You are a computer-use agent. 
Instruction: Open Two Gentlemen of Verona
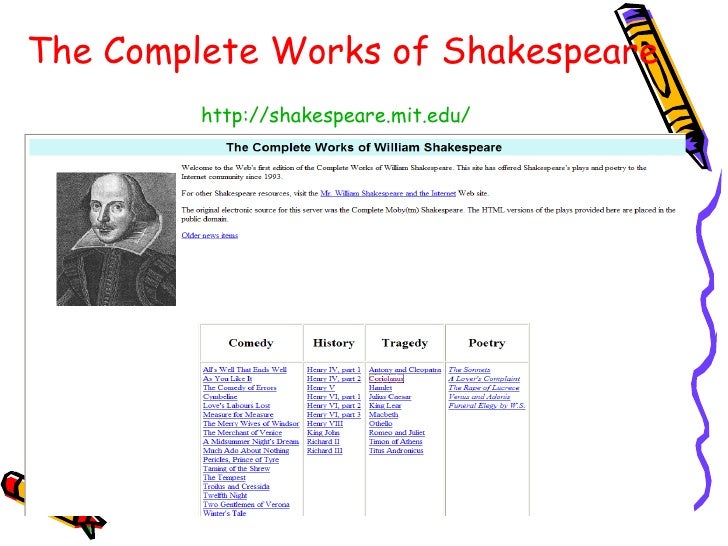(246, 504)
